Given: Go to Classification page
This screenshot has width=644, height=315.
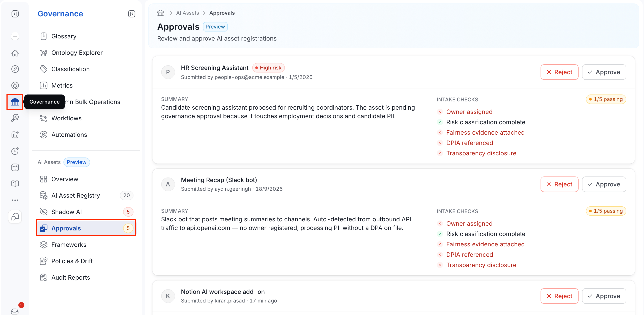Looking at the screenshot, I should click(x=86, y=69).
